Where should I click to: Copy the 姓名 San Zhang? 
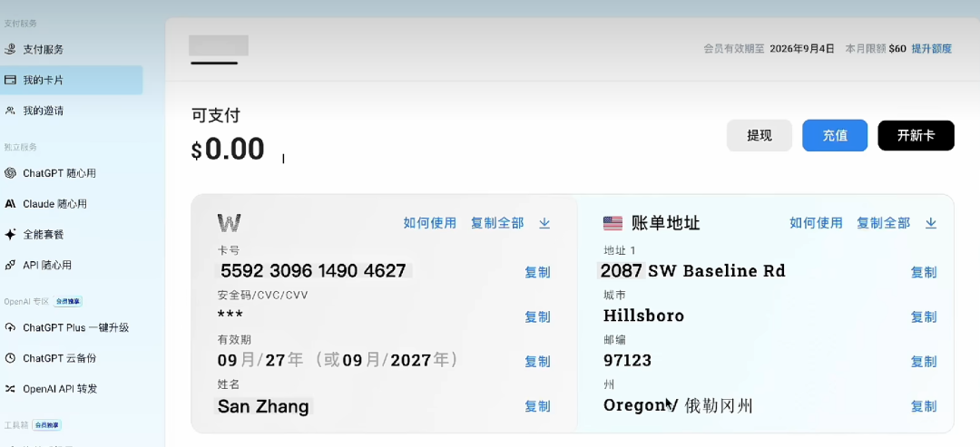tap(537, 406)
